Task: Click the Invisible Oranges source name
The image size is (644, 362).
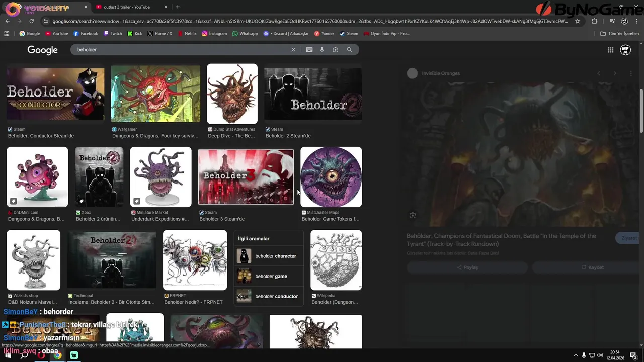Action: [x=441, y=73]
